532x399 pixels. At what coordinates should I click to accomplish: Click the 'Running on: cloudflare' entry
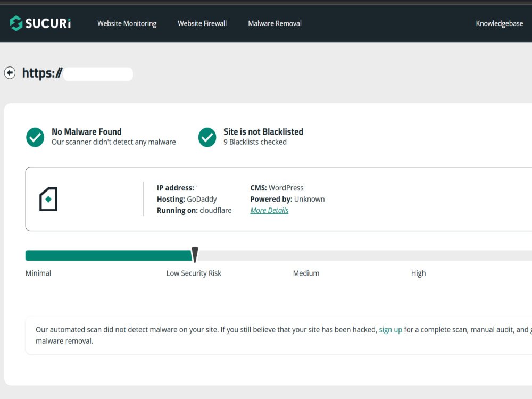[194, 210]
